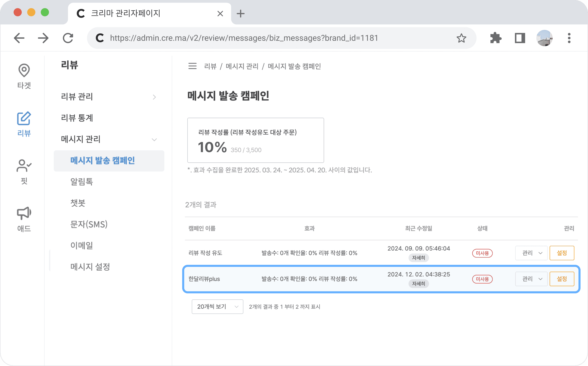The height and width of the screenshot is (366, 588).
Task: Toggle the browser side panel icon
Action: click(x=520, y=38)
